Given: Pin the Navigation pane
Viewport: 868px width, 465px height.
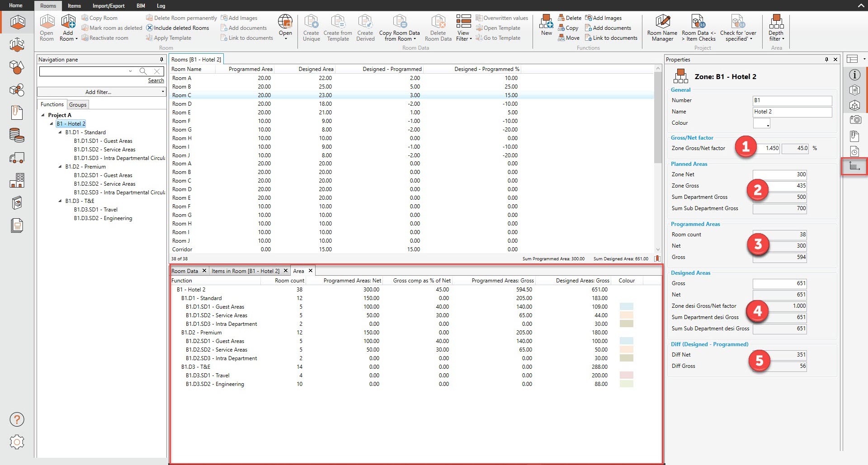Looking at the screenshot, I should coord(161,60).
